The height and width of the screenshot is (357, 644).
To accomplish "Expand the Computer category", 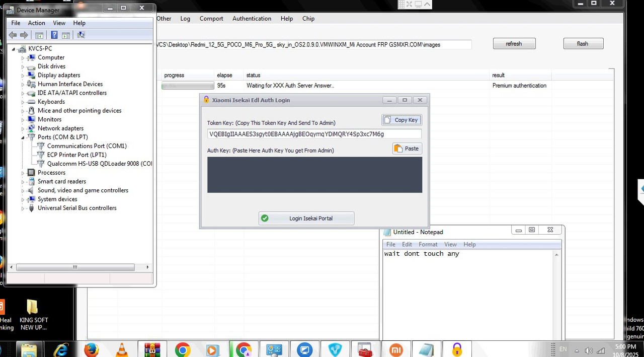I will [x=23, y=57].
